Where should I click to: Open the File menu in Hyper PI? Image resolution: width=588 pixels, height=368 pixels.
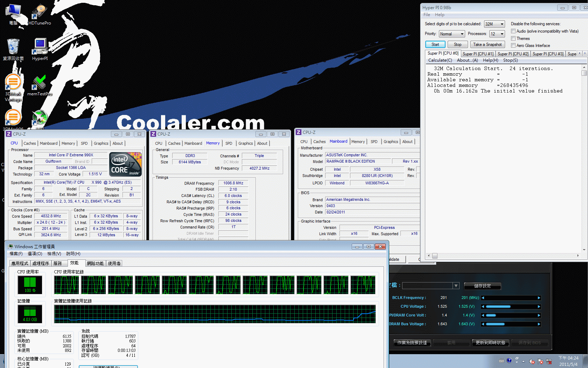pos(427,15)
